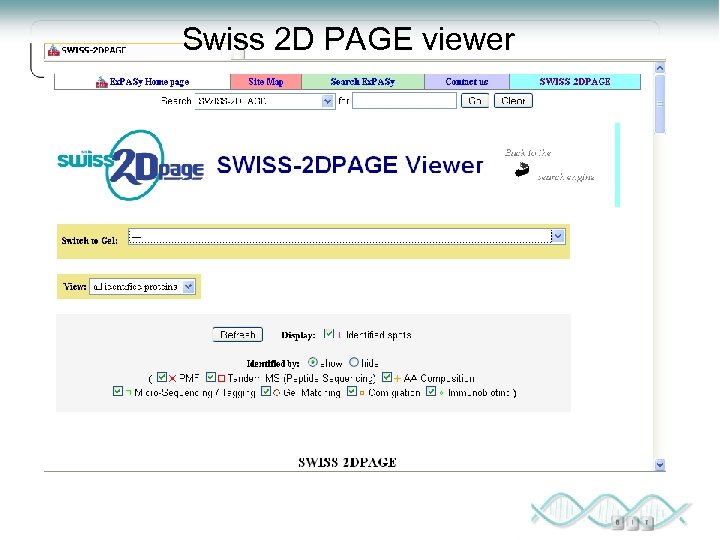Image resolution: width=720 pixels, height=540 pixels.
Task: Click the vertical scrollbar thumb
Action: [x=660, y=104]
